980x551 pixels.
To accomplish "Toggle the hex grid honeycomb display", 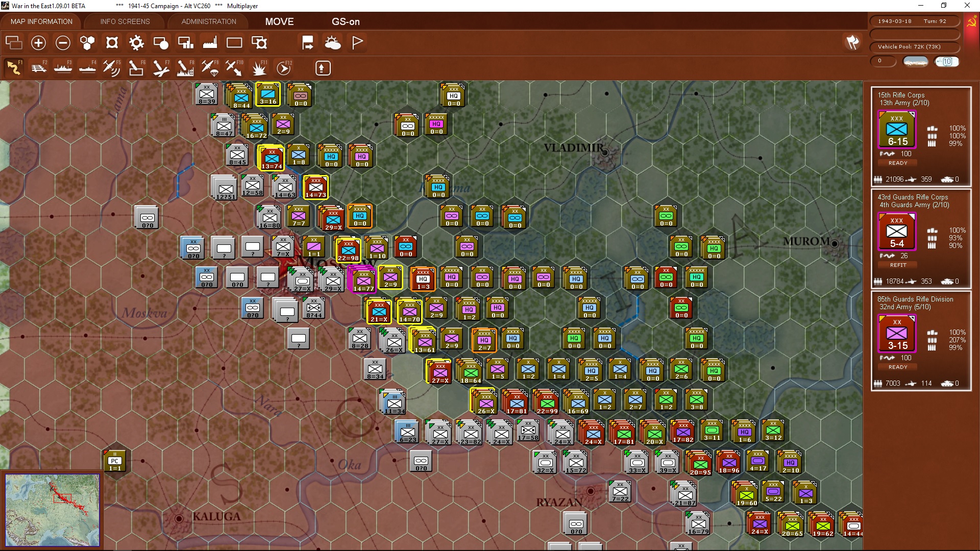I will (87, 43).
